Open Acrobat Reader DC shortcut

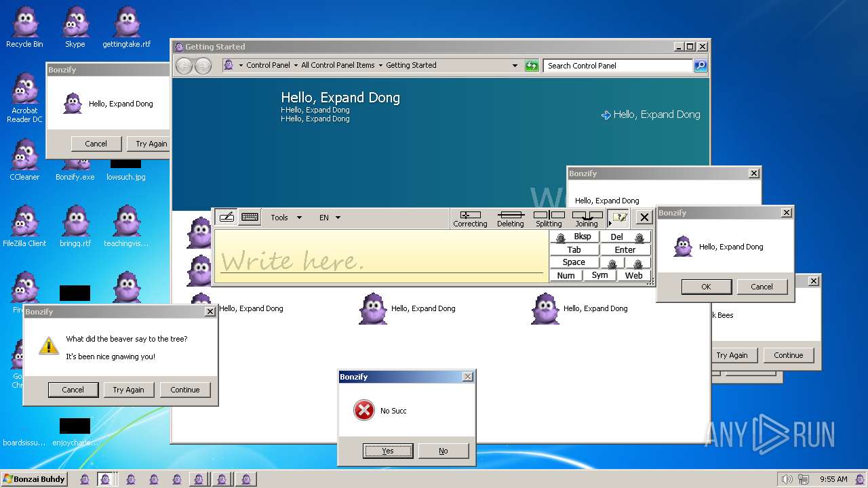tap(24, 98)
